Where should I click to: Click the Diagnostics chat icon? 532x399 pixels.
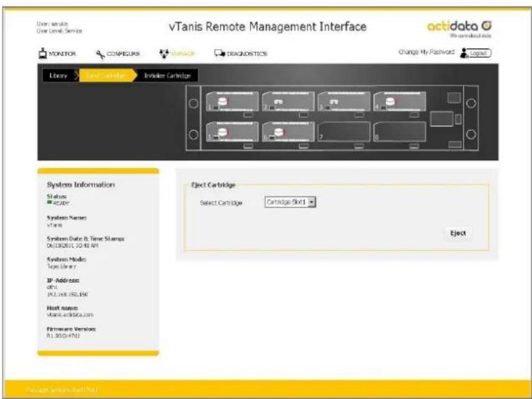[x=219, y=53]
